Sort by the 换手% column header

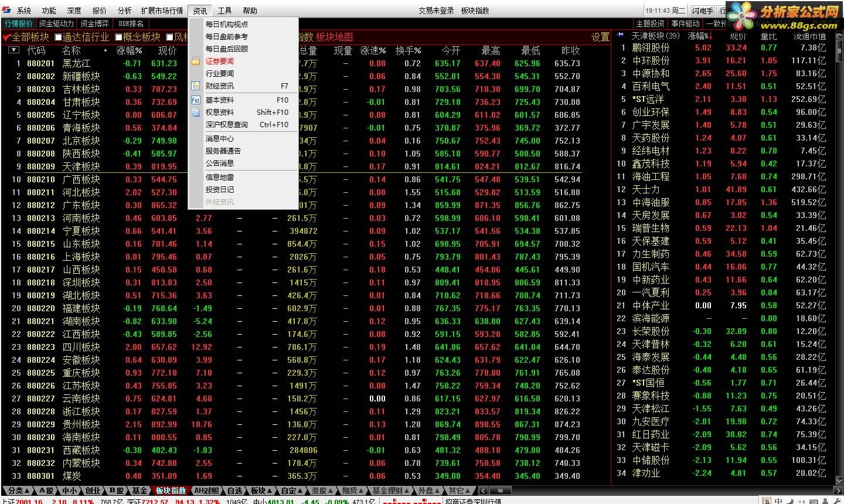[408, 50]
